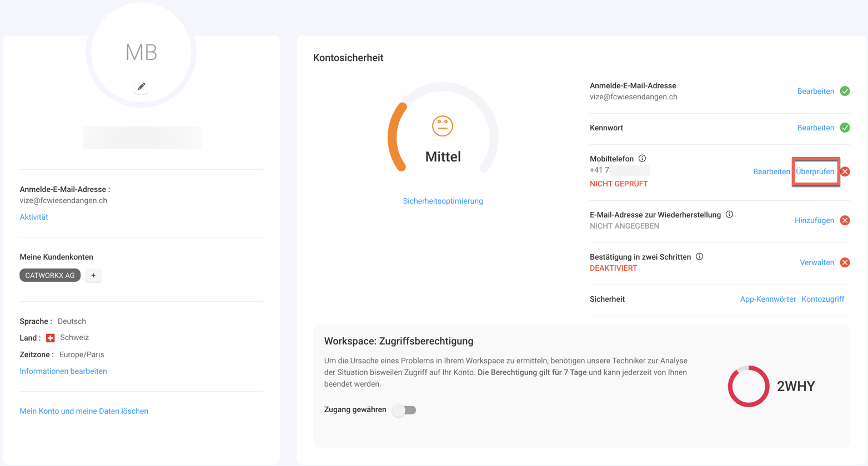The width and height of the screenshot is (868, 466).
Task: Click Informationen bearbeiten link
Action: point(63,371)
